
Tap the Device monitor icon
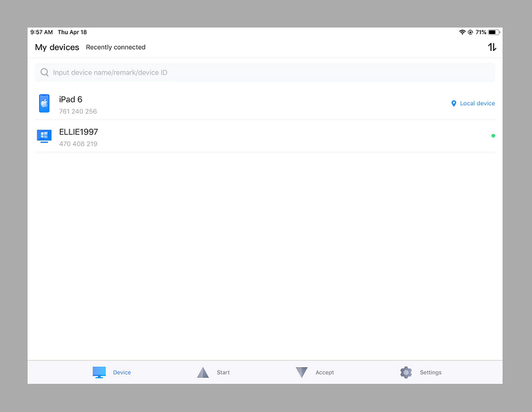tap(99, 372)
